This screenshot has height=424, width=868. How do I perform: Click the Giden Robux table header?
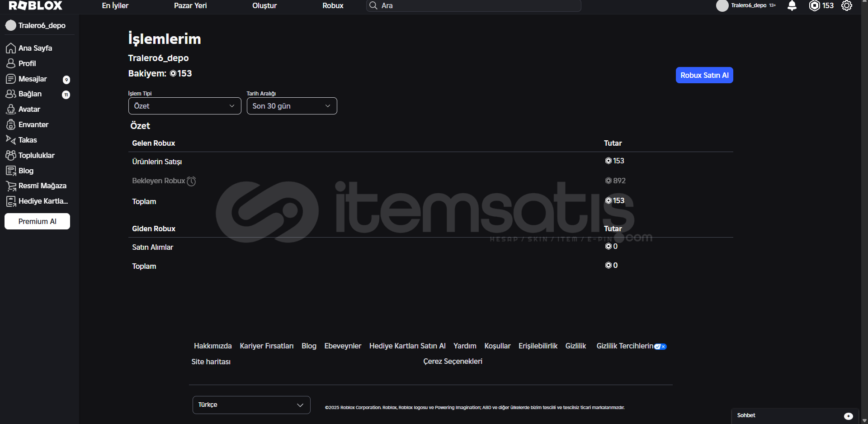pyautogui.click(x=154, y=229)
